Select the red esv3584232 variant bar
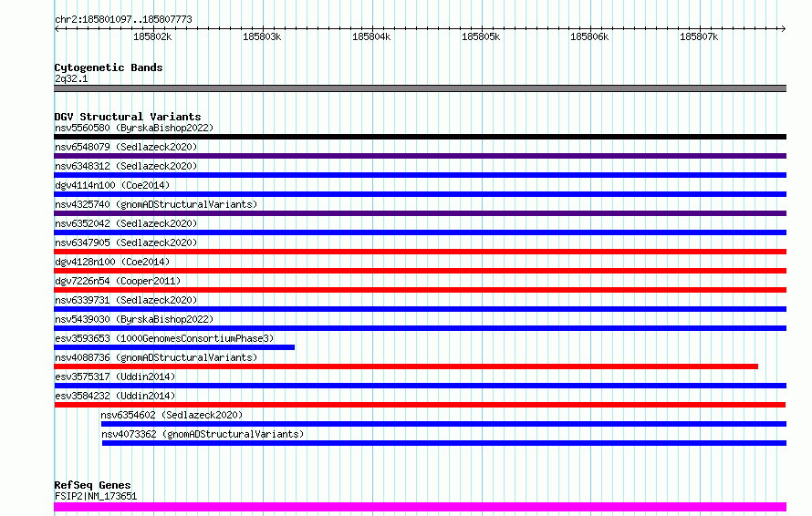The image size is (812, 516). click(x=420, y=405)
